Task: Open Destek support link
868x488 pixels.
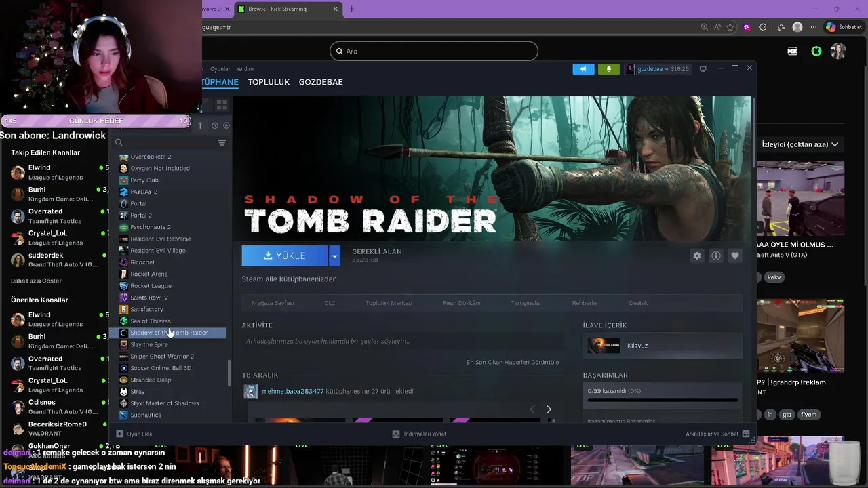Action: pos(638,303)
